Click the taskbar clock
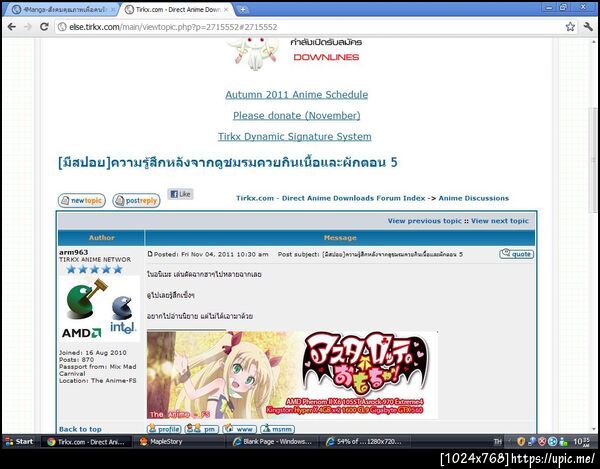 pos(582,442)
